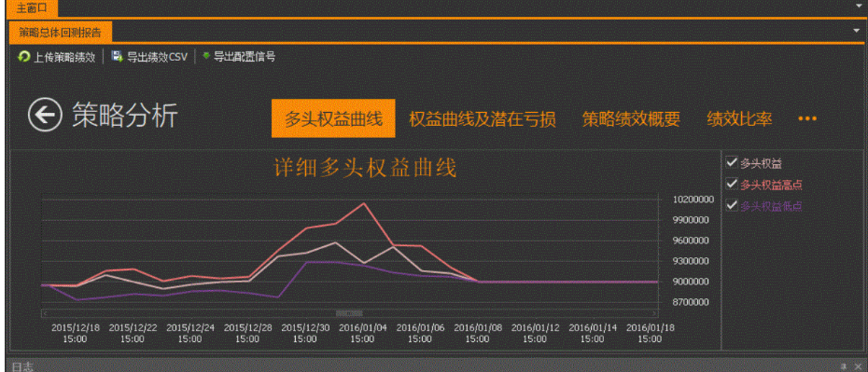The image size is (868, 372).
Task: Open the 策略绩效概要 tab
Action: pyautogui.click(x=631, y=118)
